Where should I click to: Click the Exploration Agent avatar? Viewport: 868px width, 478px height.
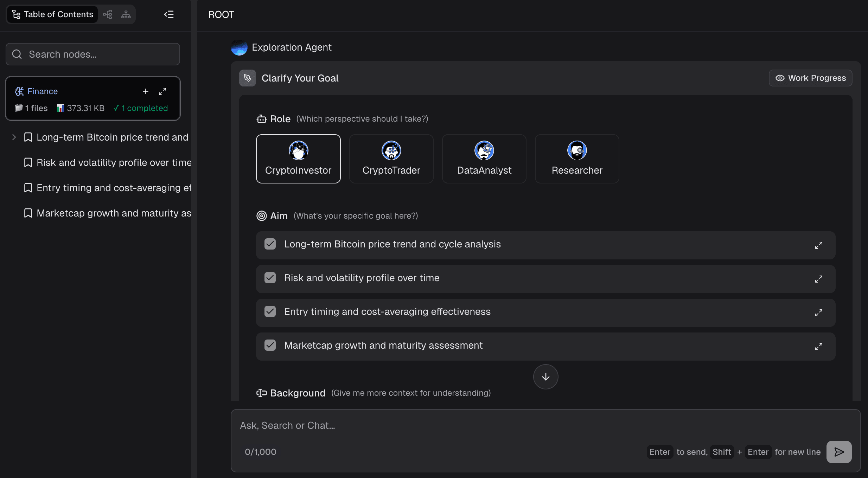click(x=239, y=47)
